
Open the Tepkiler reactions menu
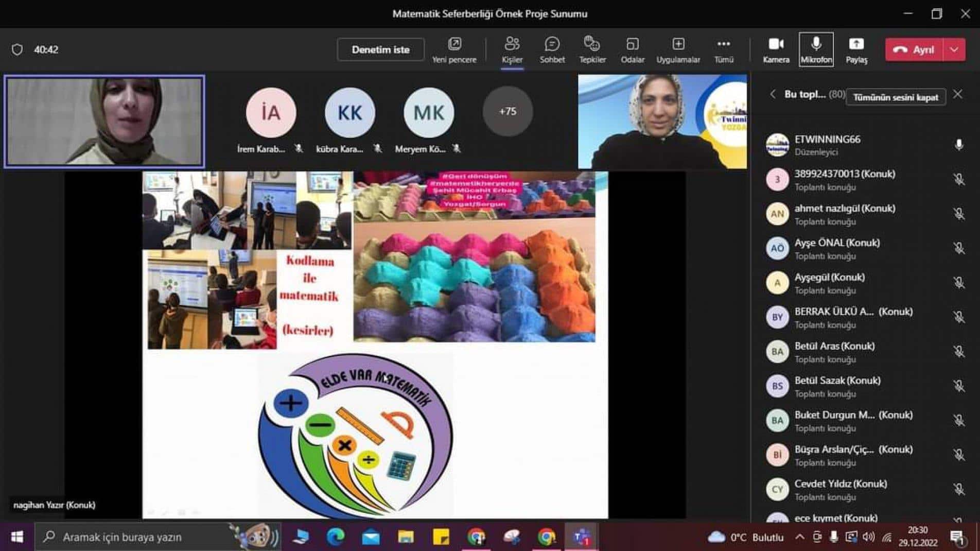tap(592, 50)
